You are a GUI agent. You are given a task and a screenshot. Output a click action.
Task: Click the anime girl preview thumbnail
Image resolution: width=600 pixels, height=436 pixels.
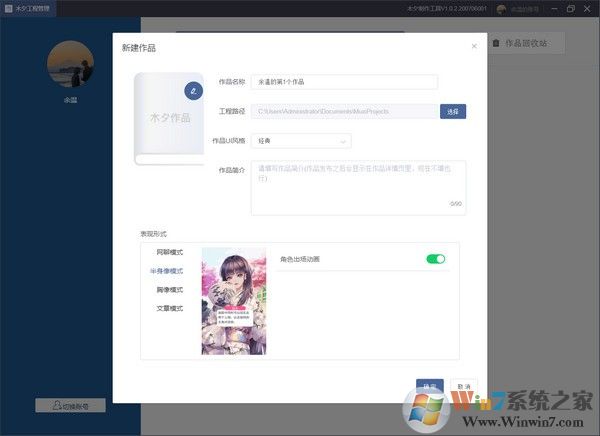point(234,301)
